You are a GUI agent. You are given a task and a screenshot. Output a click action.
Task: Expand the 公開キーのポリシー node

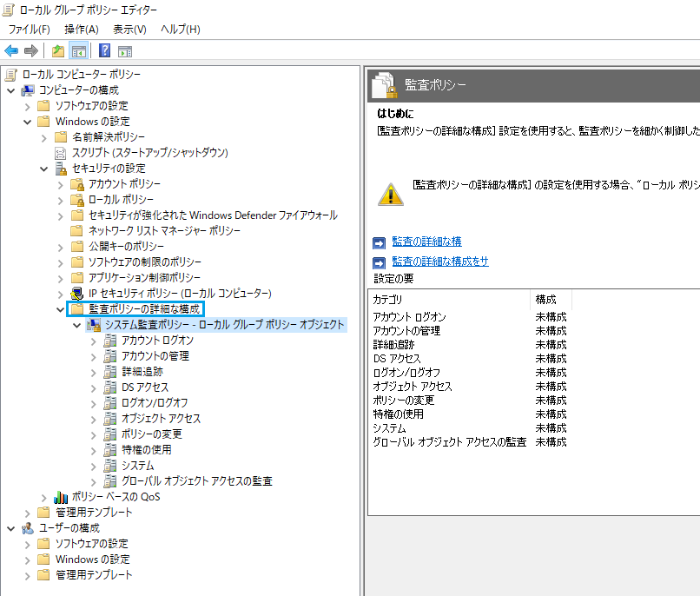pos(61,248)
